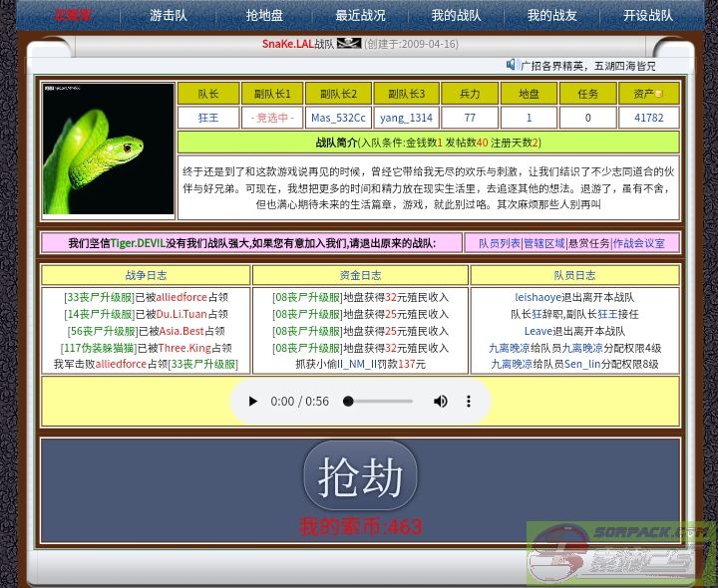
Task: Click the speaker announcement icon
Action: 512,65
